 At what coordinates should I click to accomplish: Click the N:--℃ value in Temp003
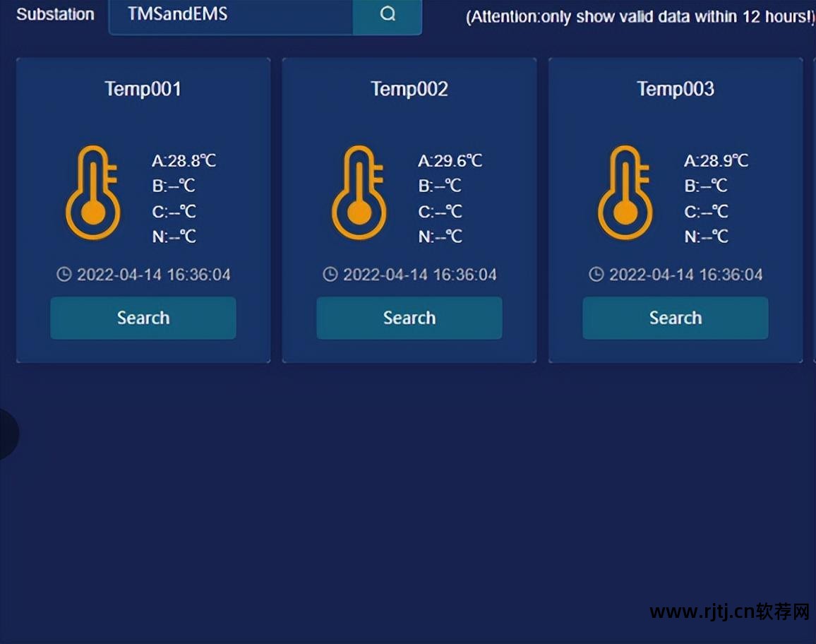[706, 237]
